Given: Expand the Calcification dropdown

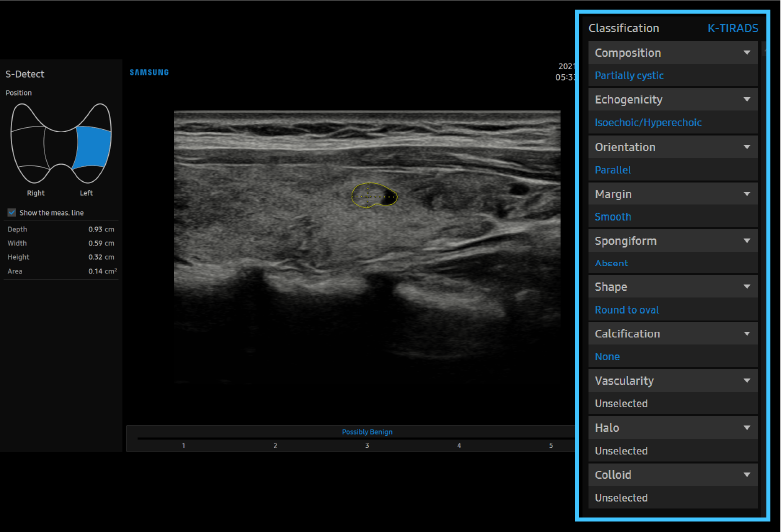Looking at the screenshot, I should (673, 334).
